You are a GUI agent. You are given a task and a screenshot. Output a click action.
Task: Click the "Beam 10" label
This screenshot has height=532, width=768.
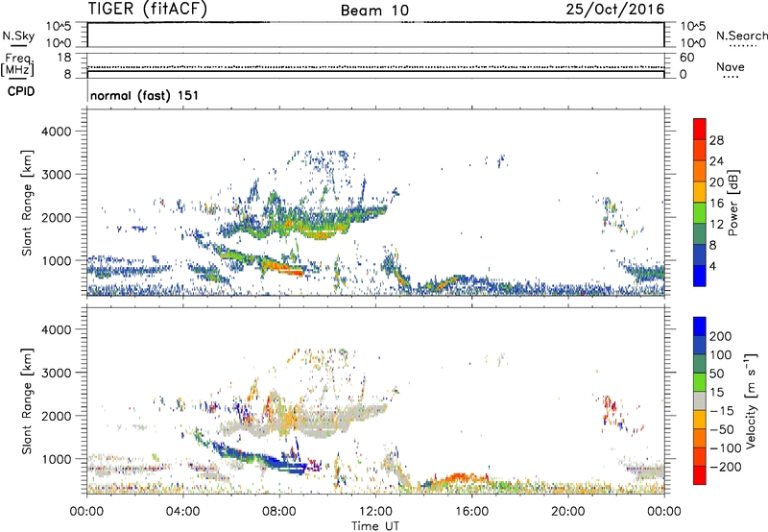coord(375,11)
